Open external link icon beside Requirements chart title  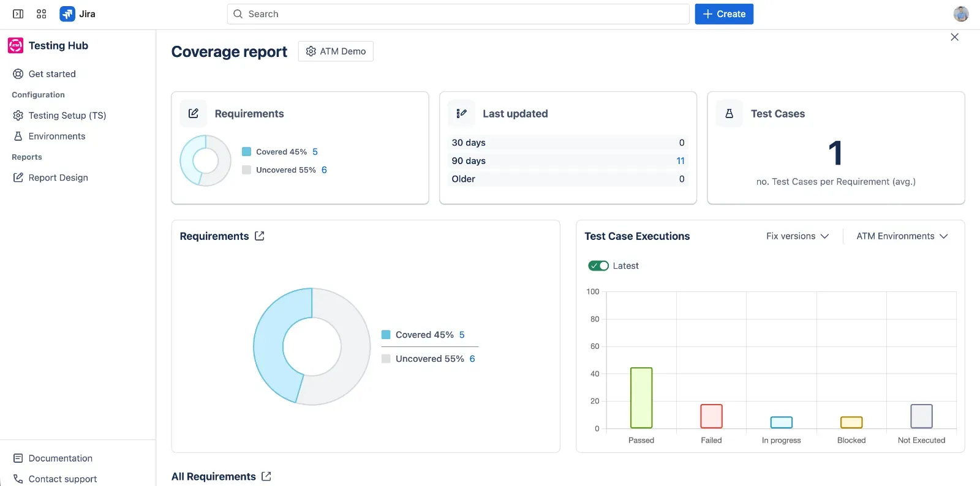(x=260, y=236)
